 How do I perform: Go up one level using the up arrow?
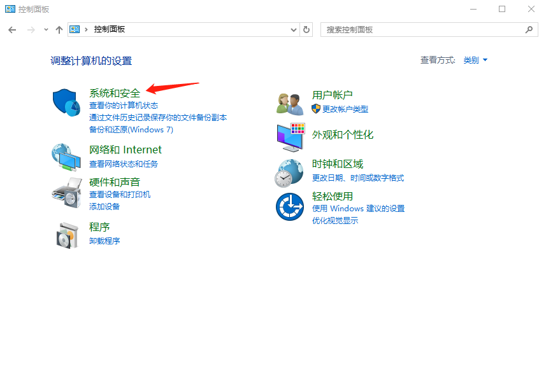pyautogui.click(x=59, y=29)
